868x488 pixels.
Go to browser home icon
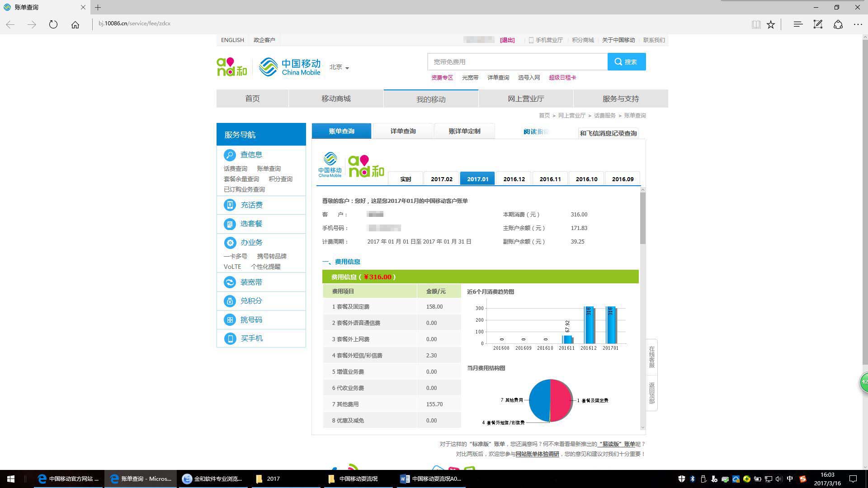point(75,24)
